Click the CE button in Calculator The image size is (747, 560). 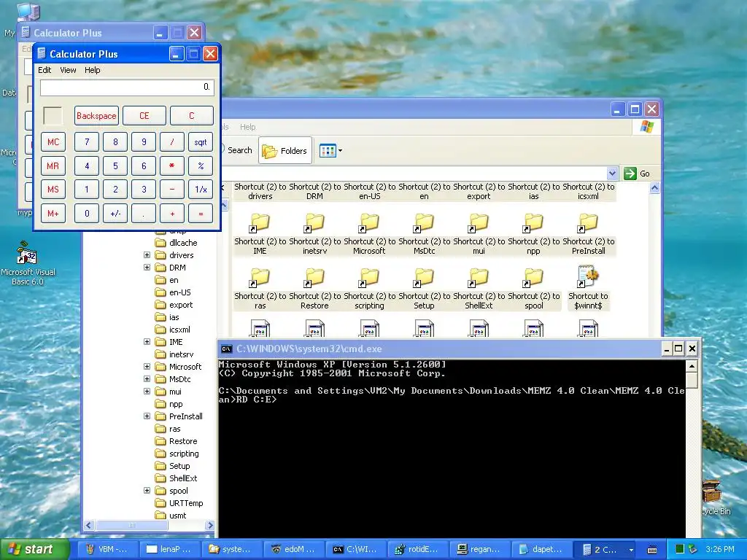144,116
